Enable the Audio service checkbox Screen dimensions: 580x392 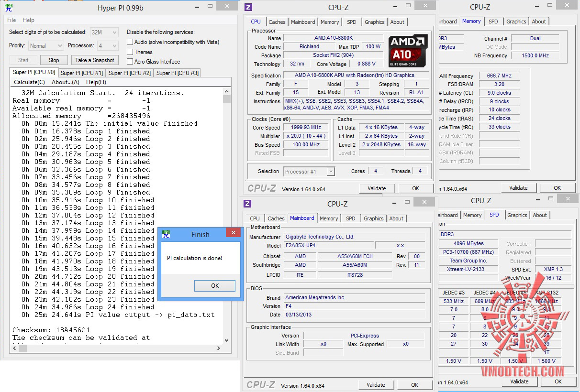tap(130, 42)
